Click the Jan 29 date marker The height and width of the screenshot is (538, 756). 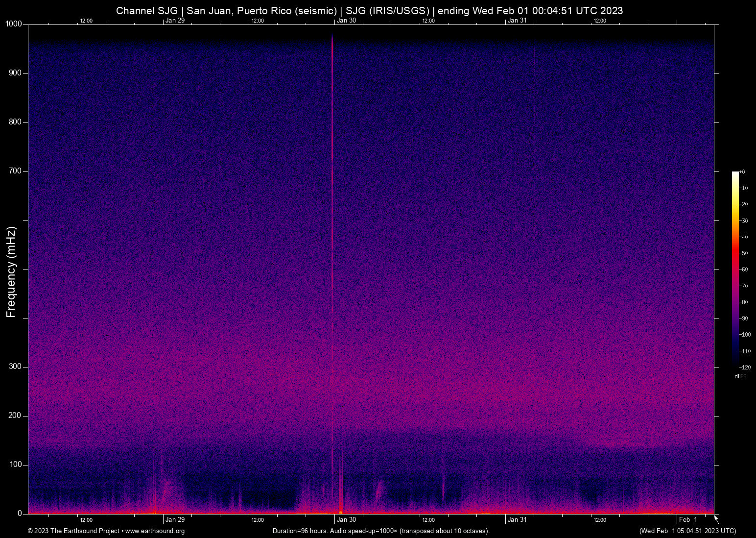click(x=175, y=520)
